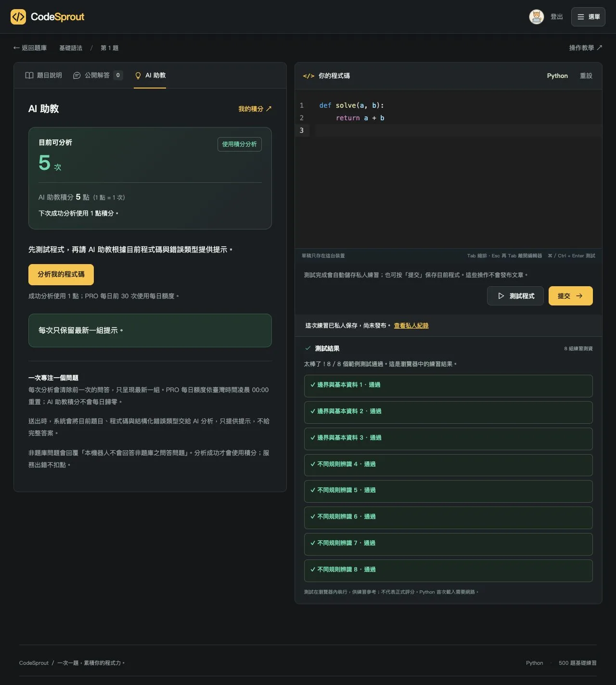The width and height of the screenshot is (616, 685).
Task: Select the 不同規則辨識 7・通過 result row
Action: [x=449, y=544]
